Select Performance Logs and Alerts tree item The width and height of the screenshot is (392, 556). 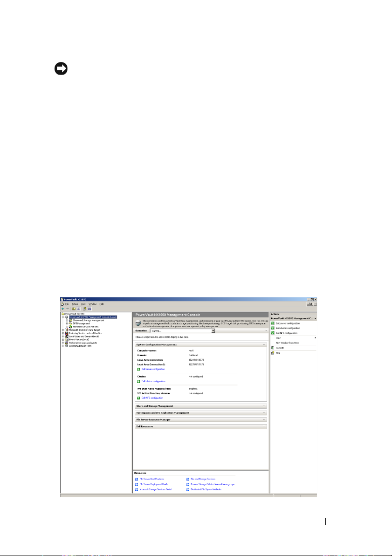(83, 343)
